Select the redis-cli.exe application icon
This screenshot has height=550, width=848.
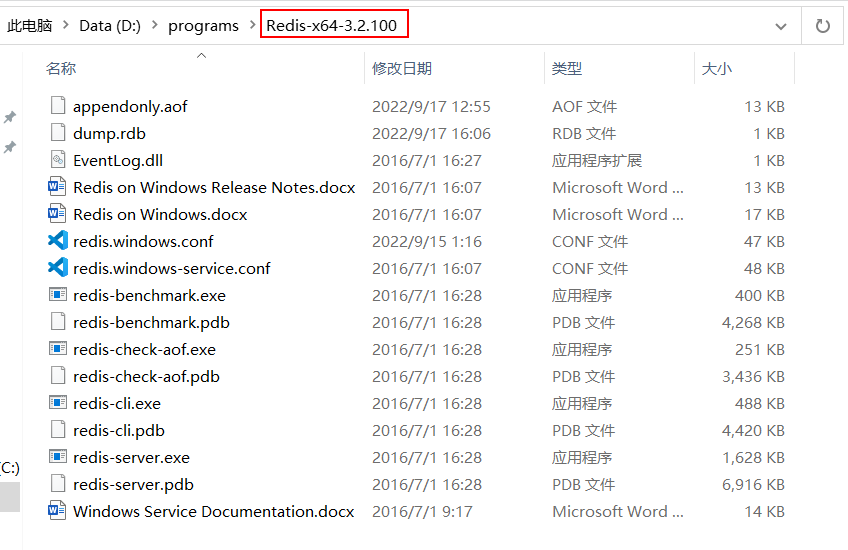[58, 403]
